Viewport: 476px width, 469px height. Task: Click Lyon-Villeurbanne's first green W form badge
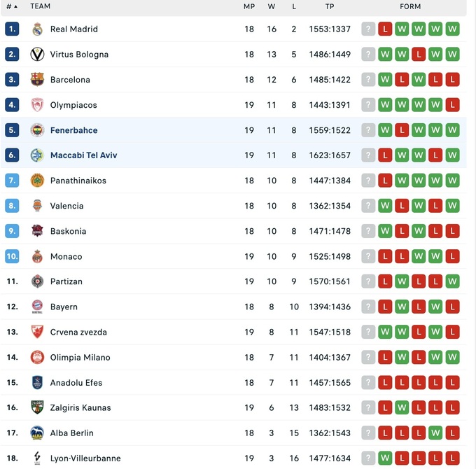[385, 458]
